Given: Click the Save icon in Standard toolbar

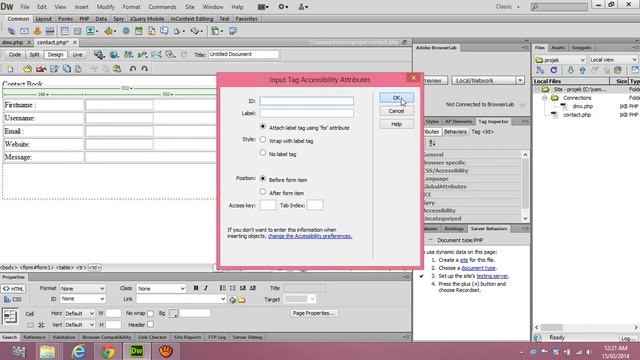Looking at the screenshot, I should 54,69.
